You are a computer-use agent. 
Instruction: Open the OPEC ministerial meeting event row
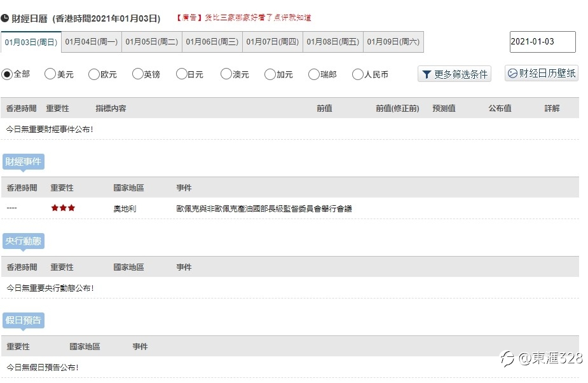290,208
